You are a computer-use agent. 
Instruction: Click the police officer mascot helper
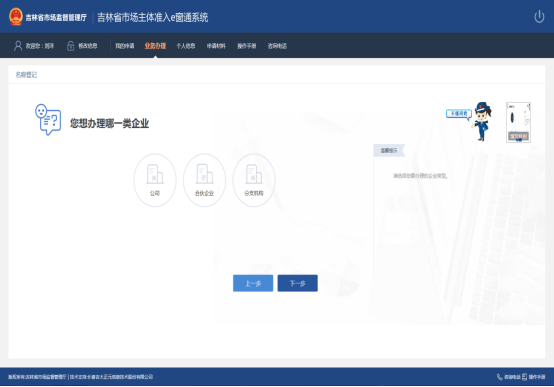[x=483, y=121]
